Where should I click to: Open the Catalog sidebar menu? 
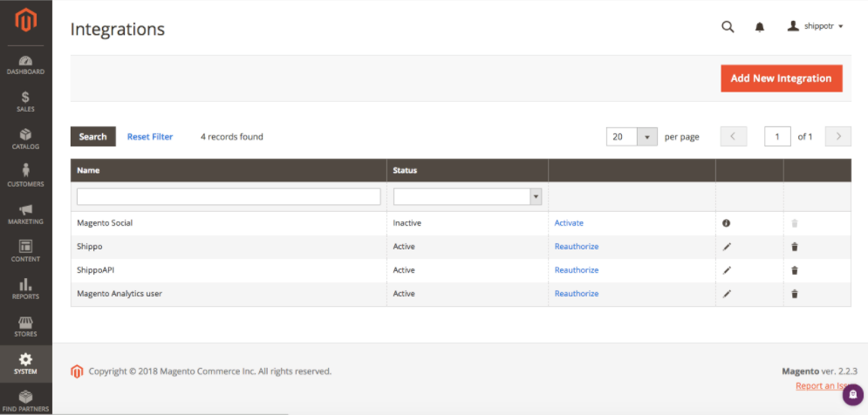click(26, 139)
